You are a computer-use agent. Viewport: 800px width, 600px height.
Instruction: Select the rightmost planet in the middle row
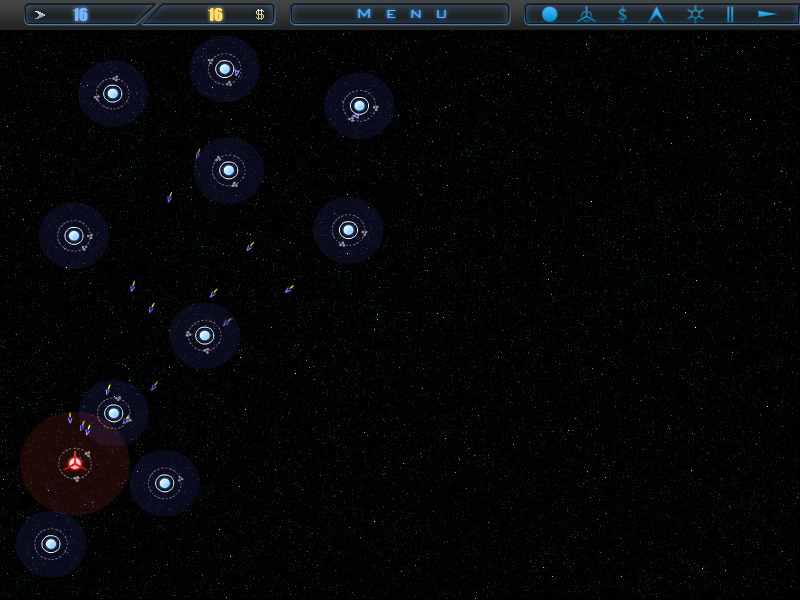tap(348, 230)
